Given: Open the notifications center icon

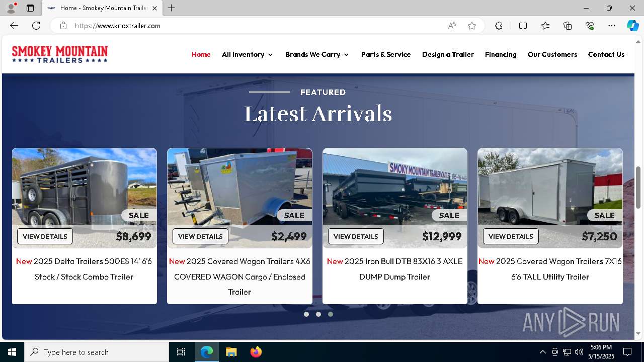Looking at the screenshot, I should tap(627, 352).
